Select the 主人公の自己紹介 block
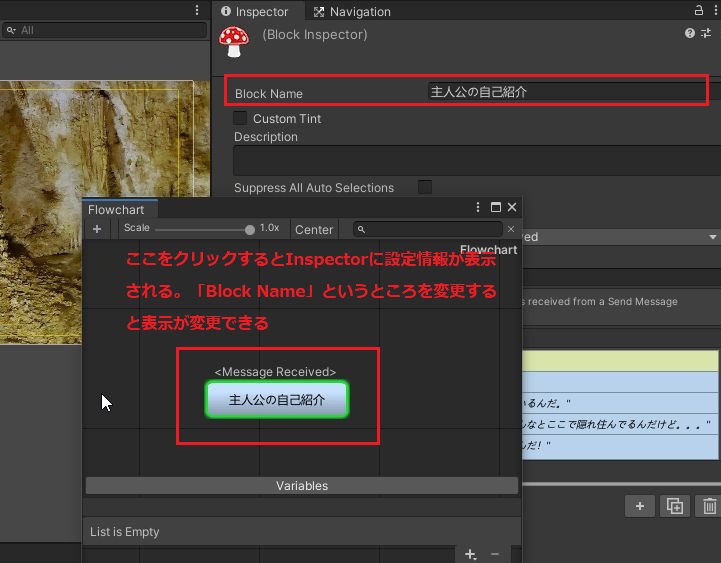721x563 pixels. 277,400
